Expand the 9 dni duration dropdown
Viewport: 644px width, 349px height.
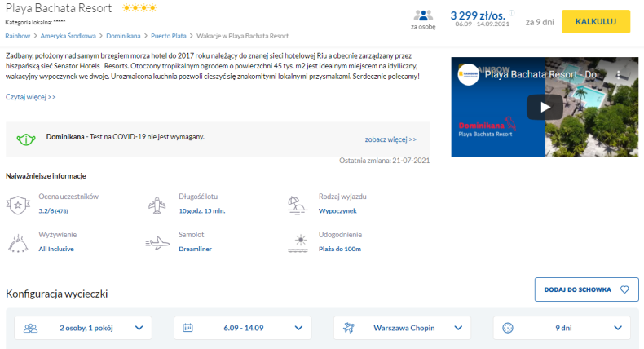tap(562, 328)
